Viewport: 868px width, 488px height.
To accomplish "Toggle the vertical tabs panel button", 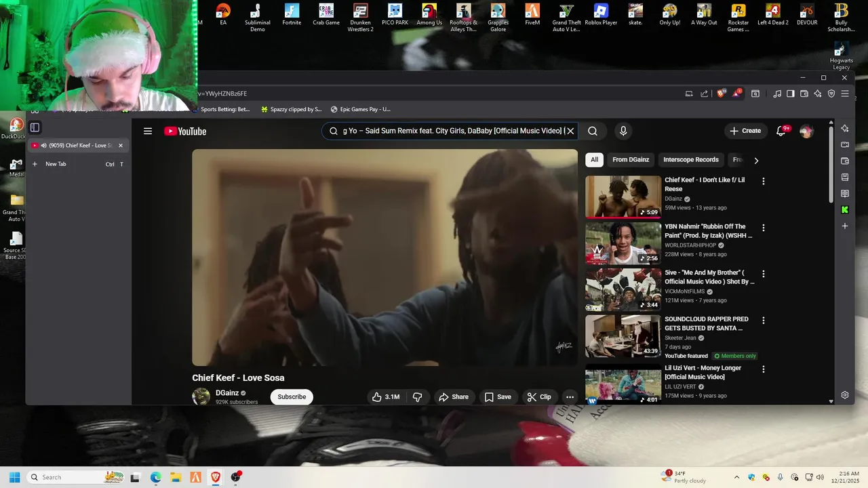I will pos(35,127).
